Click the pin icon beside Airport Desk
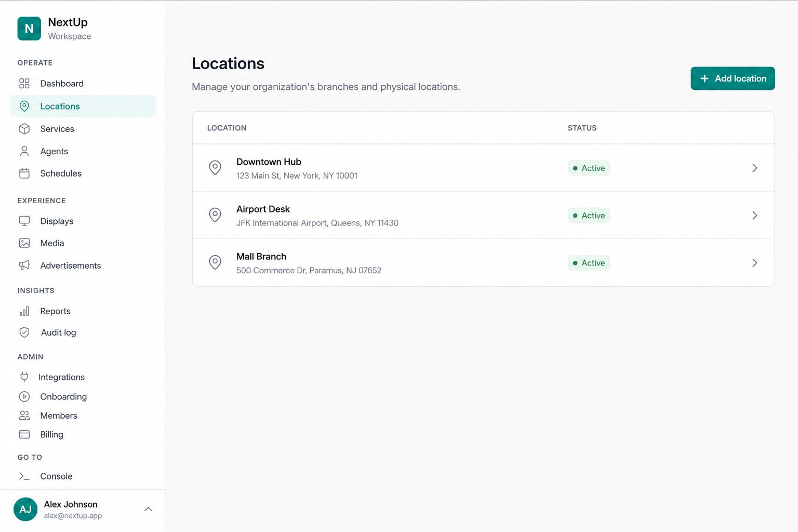The width and height of the screenshot is (798, 532). click(215, 215)
